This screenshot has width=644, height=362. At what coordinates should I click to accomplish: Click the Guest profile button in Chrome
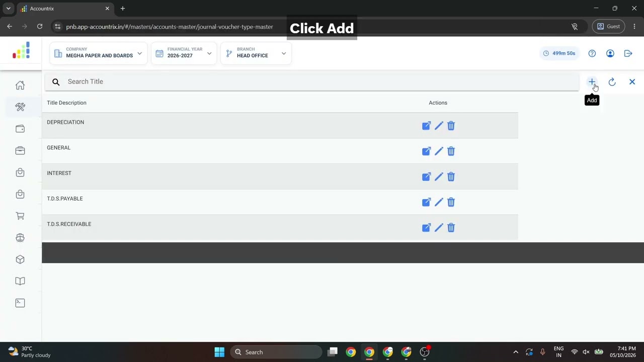(608, 27)
